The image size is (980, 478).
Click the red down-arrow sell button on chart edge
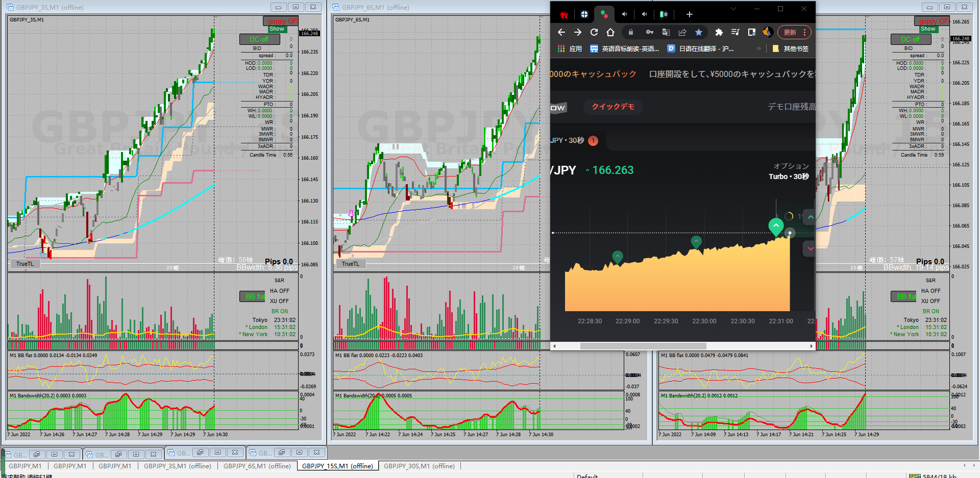click(810, 248)
